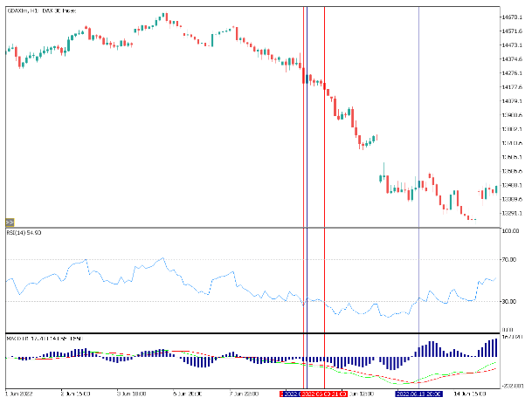Screen dimensions: 532x411
Task: Click the 14276.1 price on the price axis
Action: [511, 59]
